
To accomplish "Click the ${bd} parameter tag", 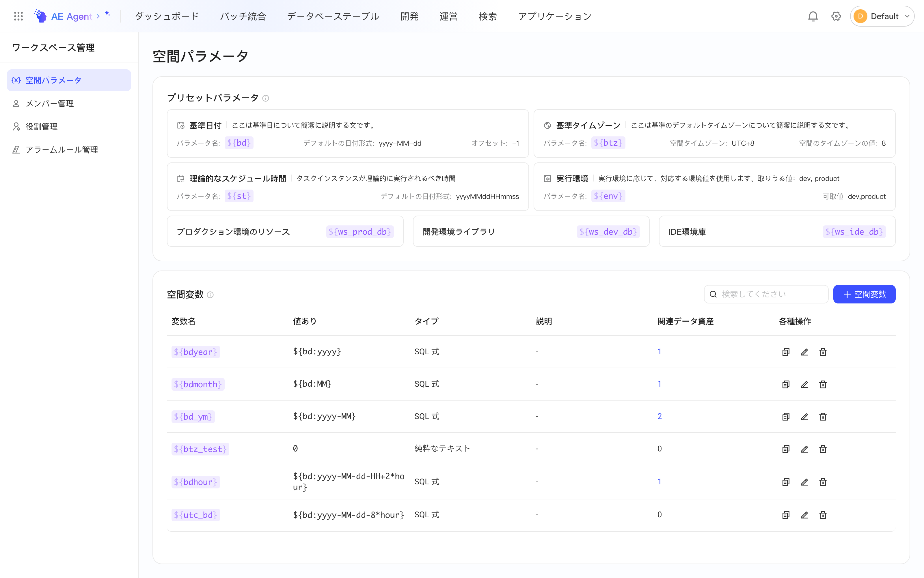I will click(x=239, y=143).
